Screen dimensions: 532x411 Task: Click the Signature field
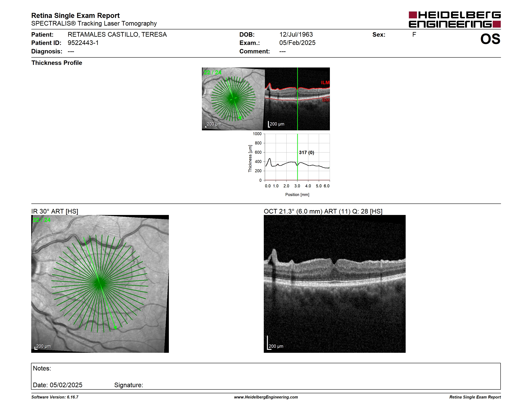click(x=129, y=385)
